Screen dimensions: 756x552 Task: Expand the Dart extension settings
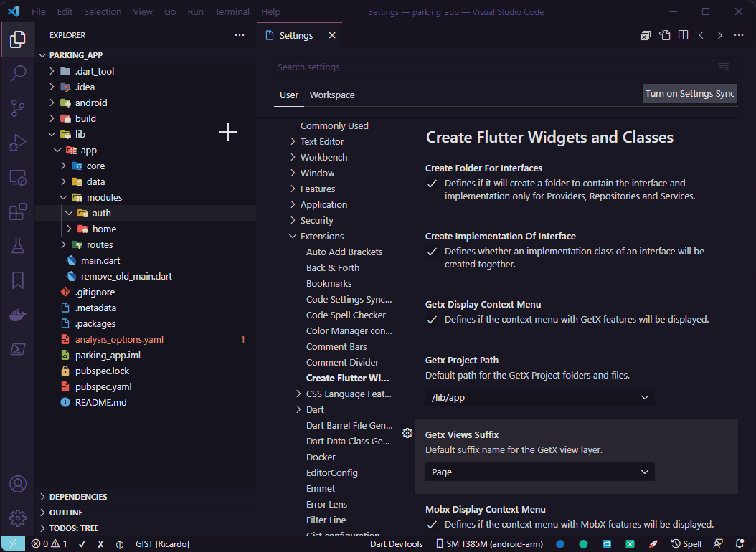coord(298,410)
